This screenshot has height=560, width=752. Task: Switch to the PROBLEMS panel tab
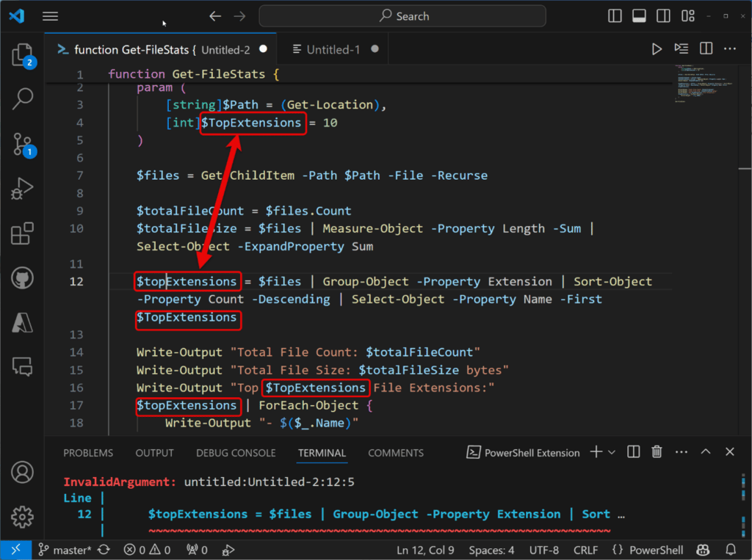coord(88,453)
